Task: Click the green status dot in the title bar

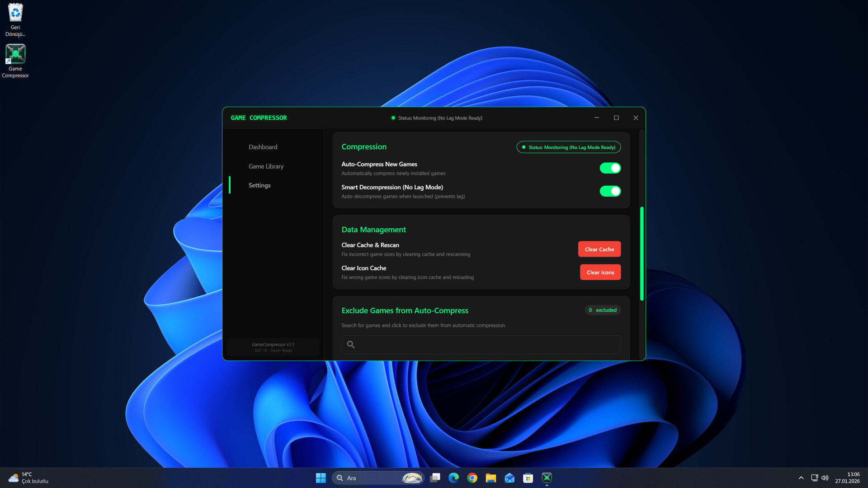Action: pos(392,117)
